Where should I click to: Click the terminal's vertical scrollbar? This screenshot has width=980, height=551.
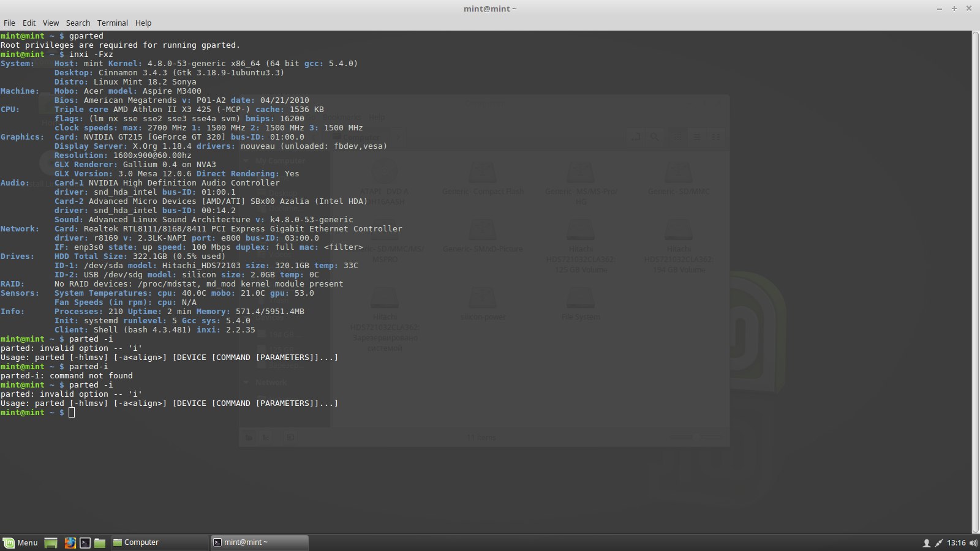point(975,282)
